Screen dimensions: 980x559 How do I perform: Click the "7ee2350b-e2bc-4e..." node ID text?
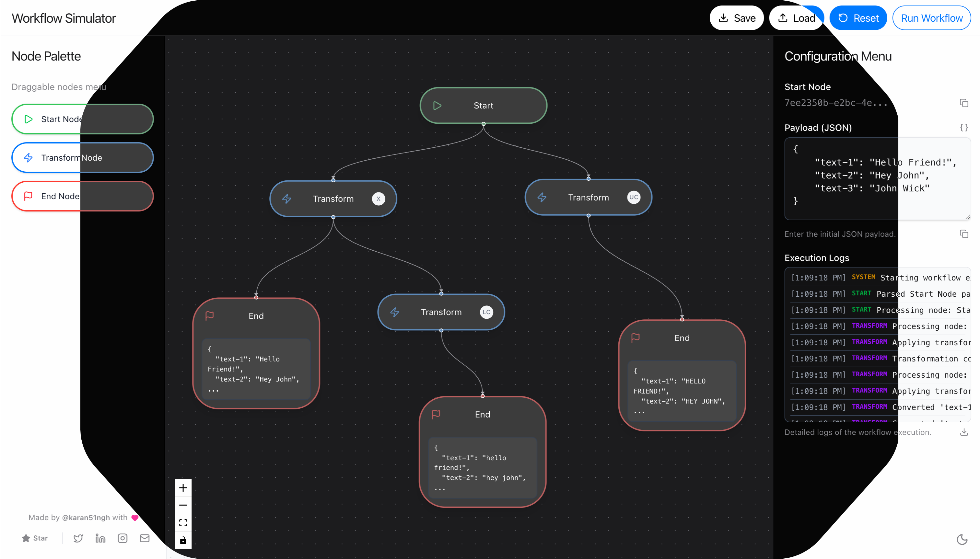tap(836, 103)
